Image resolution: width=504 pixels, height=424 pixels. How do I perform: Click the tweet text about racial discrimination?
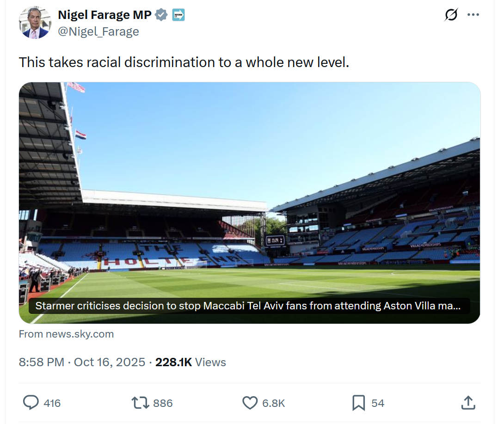point(184,62)
